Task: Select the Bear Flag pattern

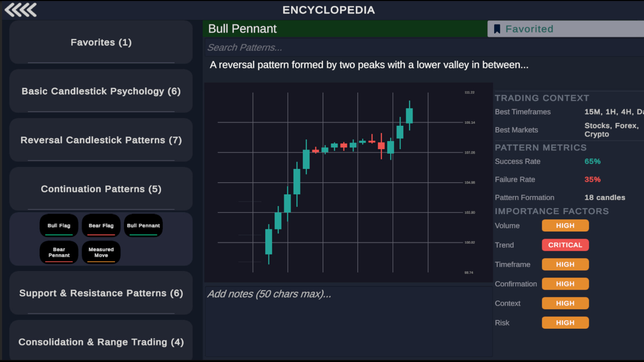Action: 101,226
